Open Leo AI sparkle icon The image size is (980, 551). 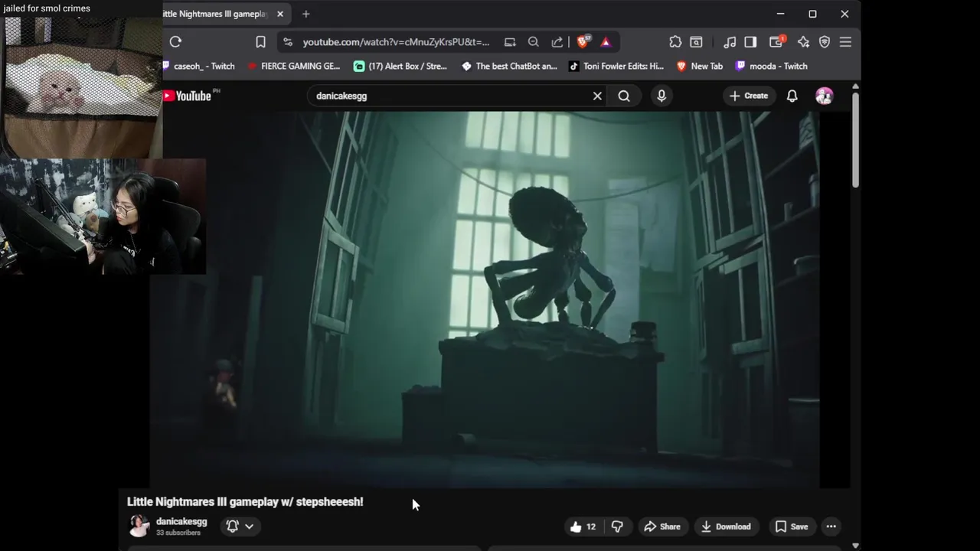tap(803, 42)
